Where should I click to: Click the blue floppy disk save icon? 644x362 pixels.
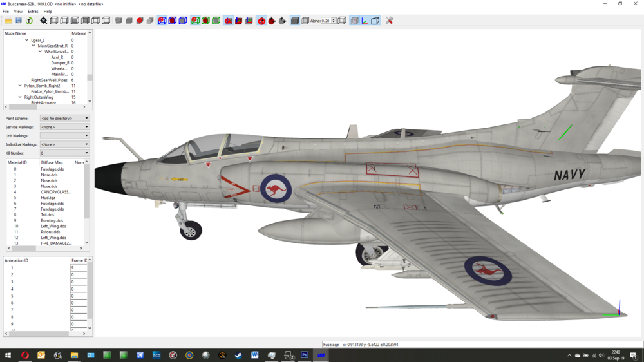(x=19, y=21)
